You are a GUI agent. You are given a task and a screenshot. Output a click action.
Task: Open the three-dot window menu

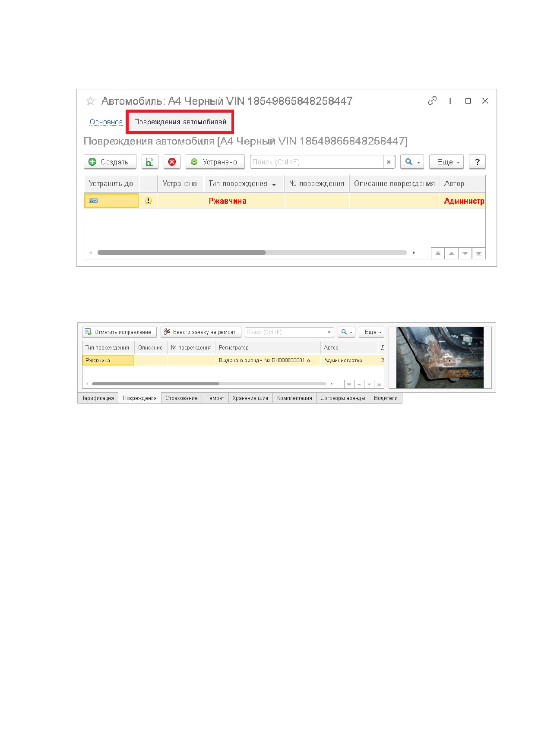click(450, 101)
